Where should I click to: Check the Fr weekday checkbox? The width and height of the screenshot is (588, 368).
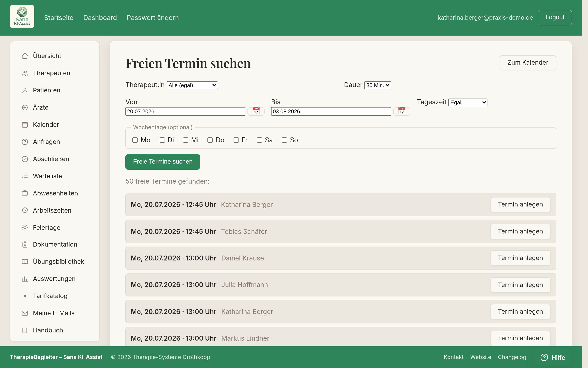coord(236,140)
